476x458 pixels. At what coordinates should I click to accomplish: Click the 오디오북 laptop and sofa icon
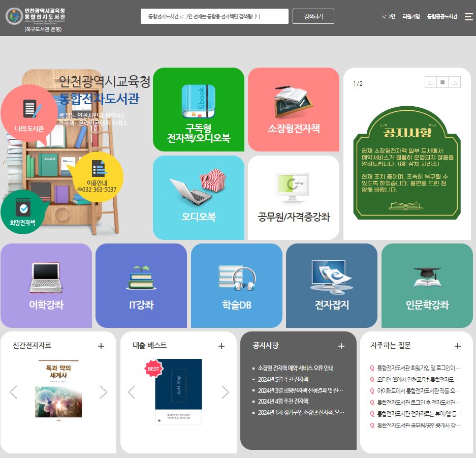coord(198,187)
